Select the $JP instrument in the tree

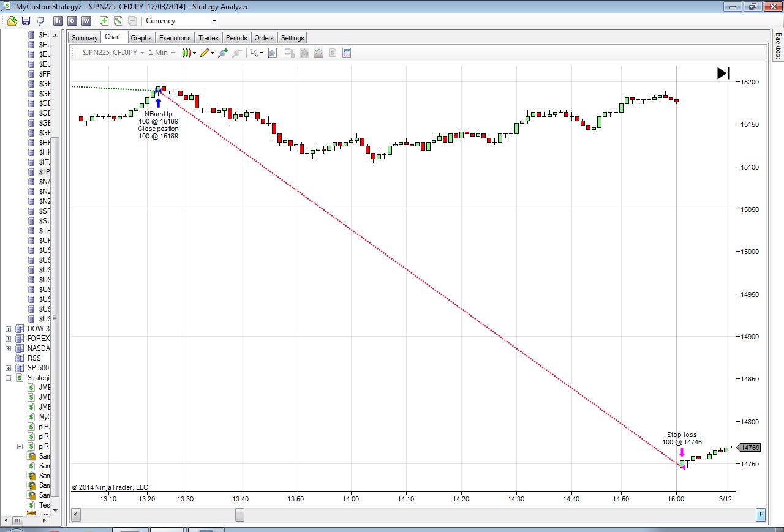point(44,172)
